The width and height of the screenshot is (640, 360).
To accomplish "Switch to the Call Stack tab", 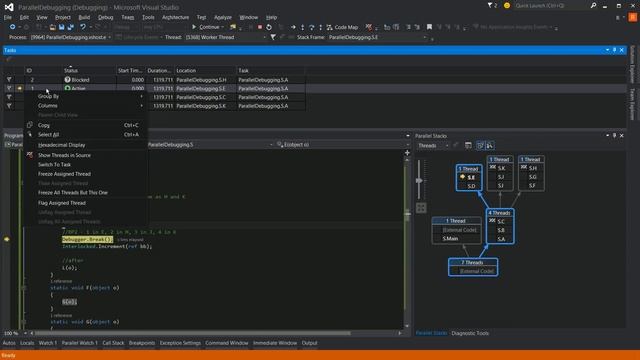I will click(113, 343).
